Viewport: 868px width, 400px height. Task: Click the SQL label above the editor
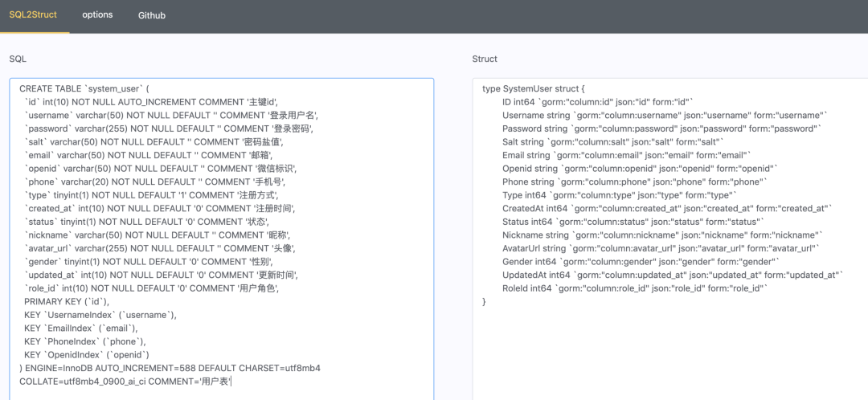point(18,59)
